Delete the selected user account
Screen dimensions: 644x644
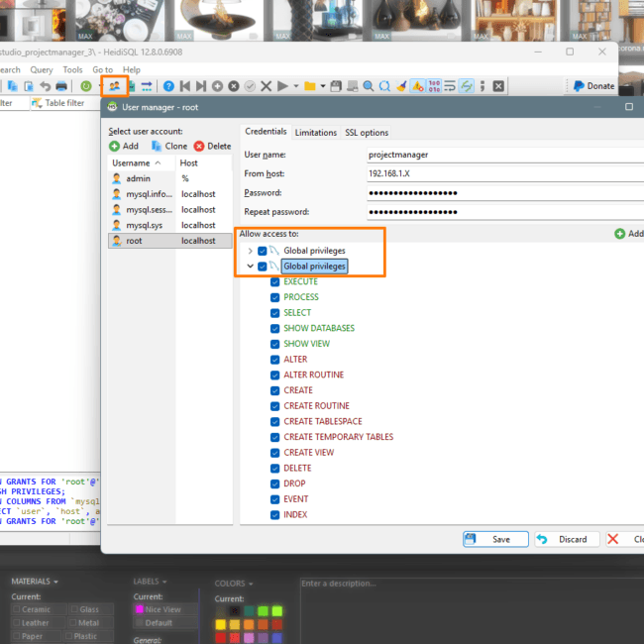[x=213, y=147]
